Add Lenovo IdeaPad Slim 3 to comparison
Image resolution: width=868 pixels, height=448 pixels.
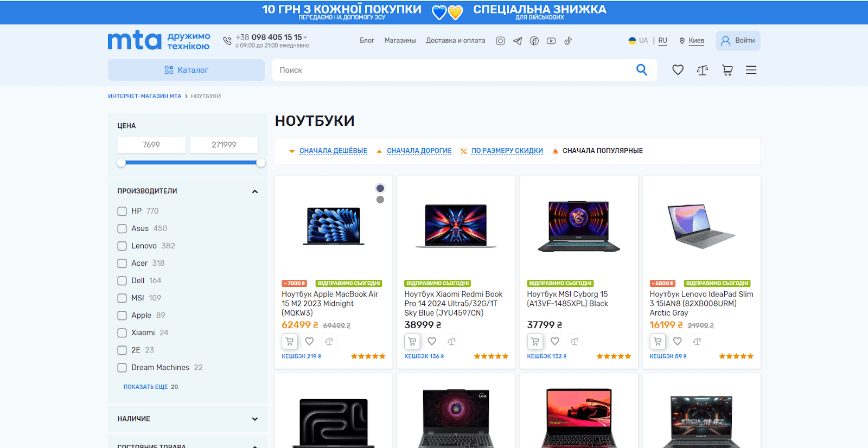(x=697, y=342)
